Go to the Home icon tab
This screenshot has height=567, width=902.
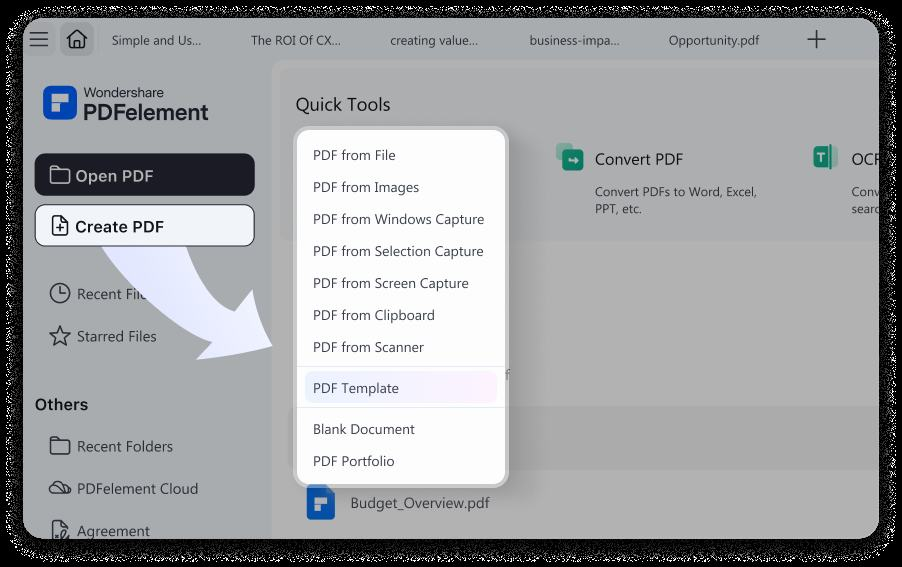click(x=77, y=39)
